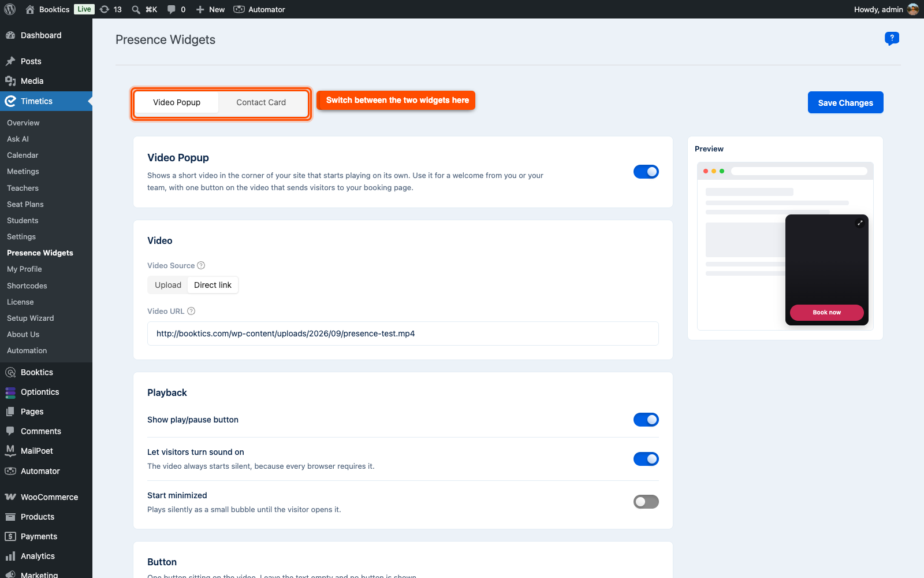Click the admin user avatar
The height and width of the screenshot is (578, 924).
pos(913,9)
